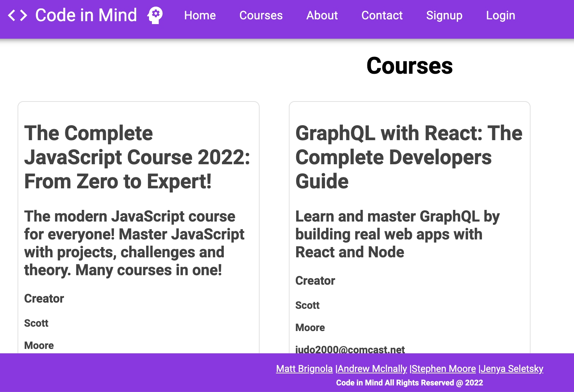
Task: Click the code brackets logo icon
Action: (x=18, y=15)
